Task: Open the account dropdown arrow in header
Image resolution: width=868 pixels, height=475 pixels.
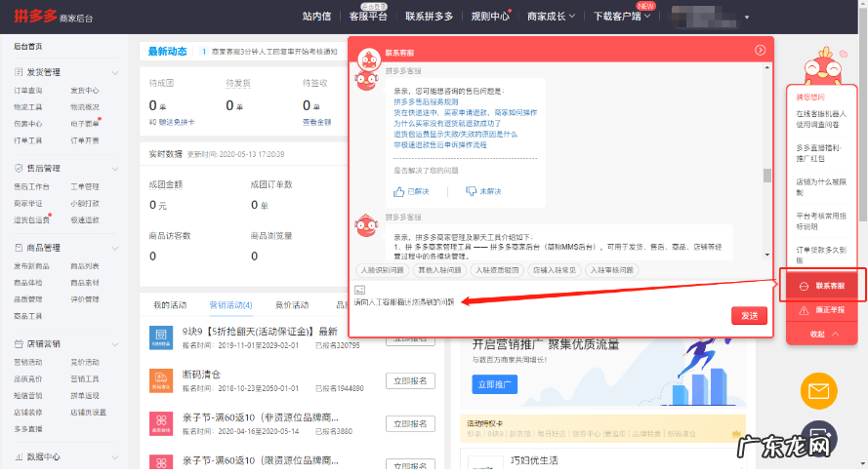Action: [x=747, y=18]
